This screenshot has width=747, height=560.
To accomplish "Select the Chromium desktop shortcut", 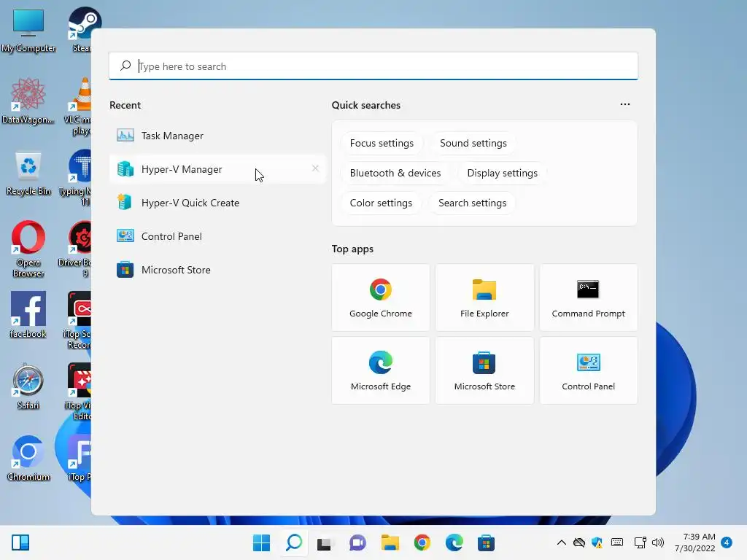I will pos(28,458).
